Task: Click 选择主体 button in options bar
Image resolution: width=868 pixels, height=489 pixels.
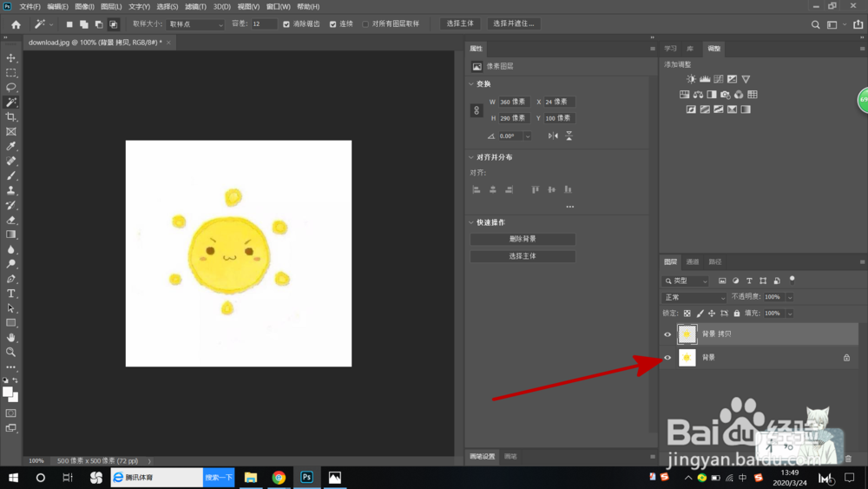Action: tap(460, 23)
